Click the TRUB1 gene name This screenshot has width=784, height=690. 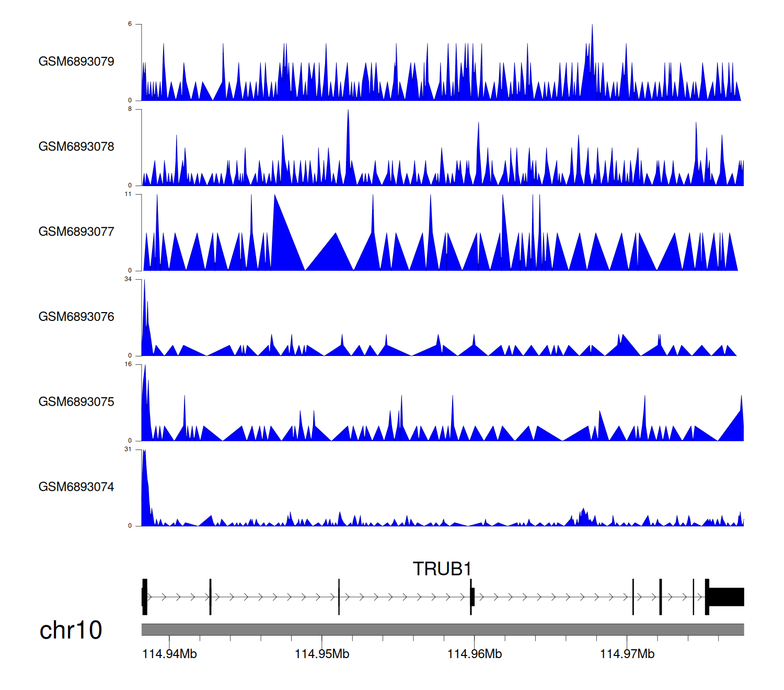(442, 569)
